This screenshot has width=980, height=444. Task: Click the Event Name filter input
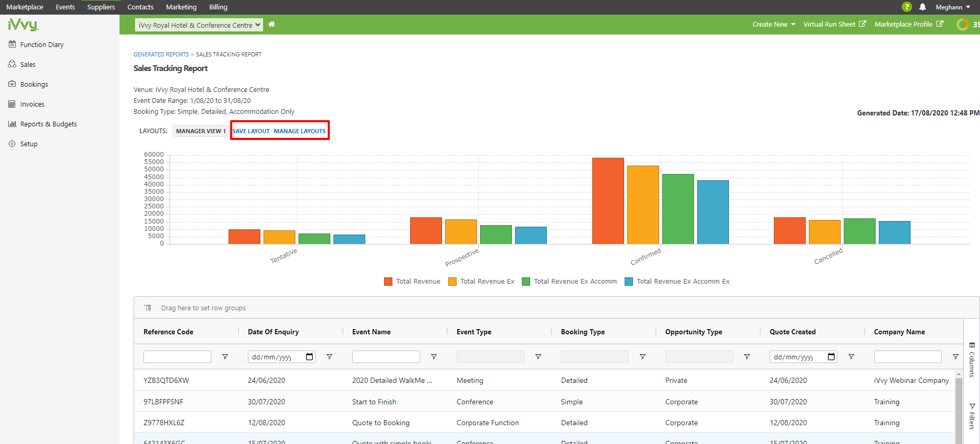[386, 357]
